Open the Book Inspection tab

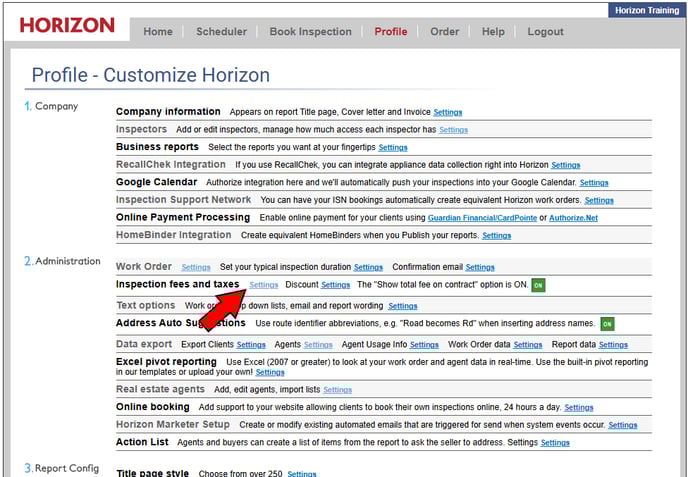(x=311, y=32)
